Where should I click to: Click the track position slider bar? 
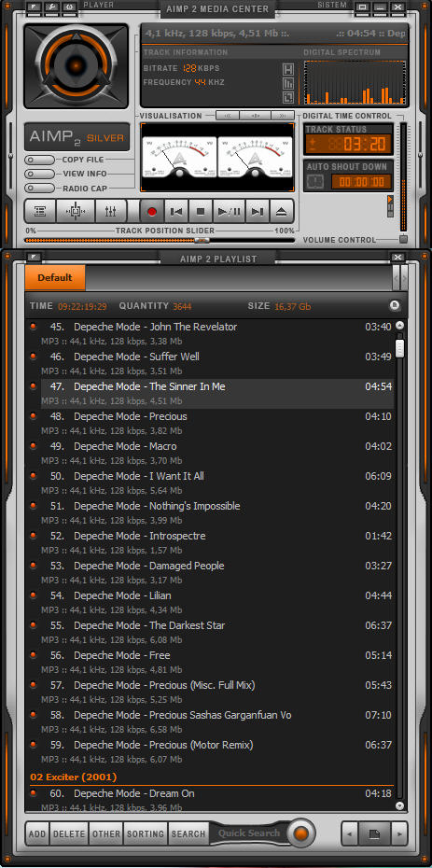pyautogui.click(x=160, y=240)
